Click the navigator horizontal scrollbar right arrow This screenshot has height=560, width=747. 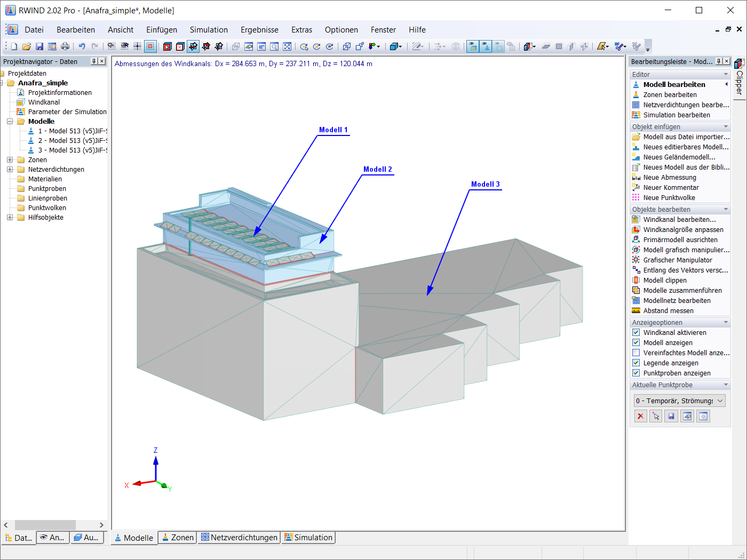click(x=101, y=525)
